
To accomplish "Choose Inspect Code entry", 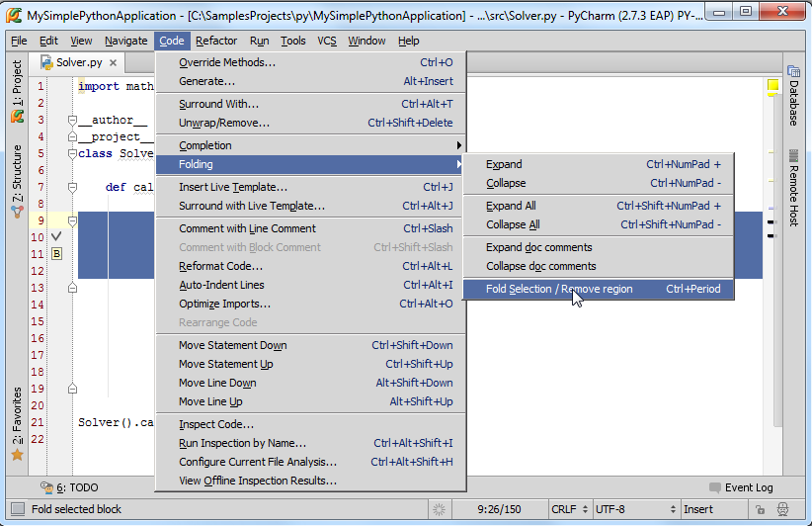I will tap(311, 424).
